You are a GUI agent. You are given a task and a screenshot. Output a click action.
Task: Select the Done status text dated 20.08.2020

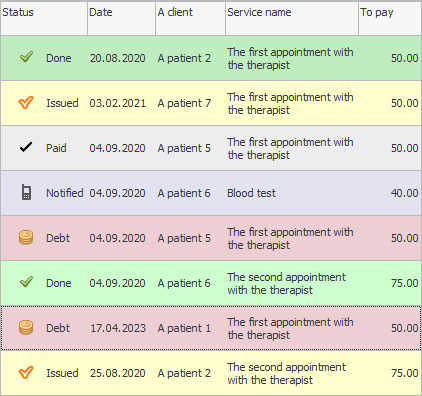pyautogui.click(x=59, y=58)
